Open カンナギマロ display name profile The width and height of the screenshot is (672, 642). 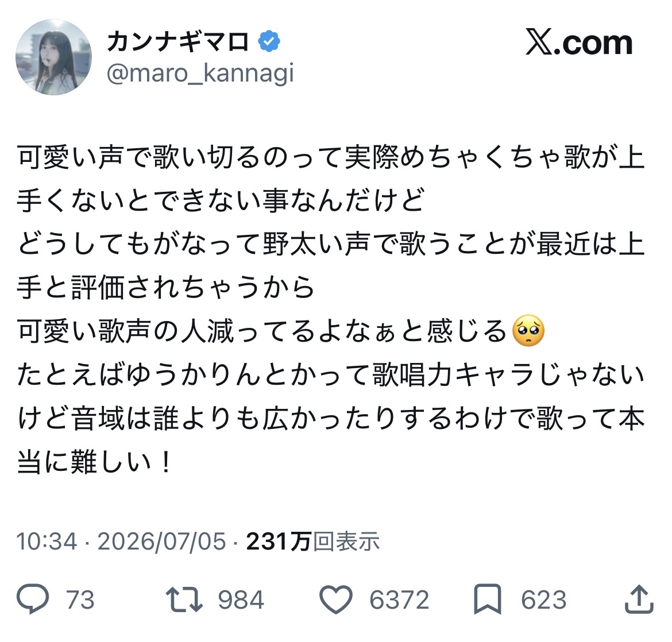[x=178, y=41]
